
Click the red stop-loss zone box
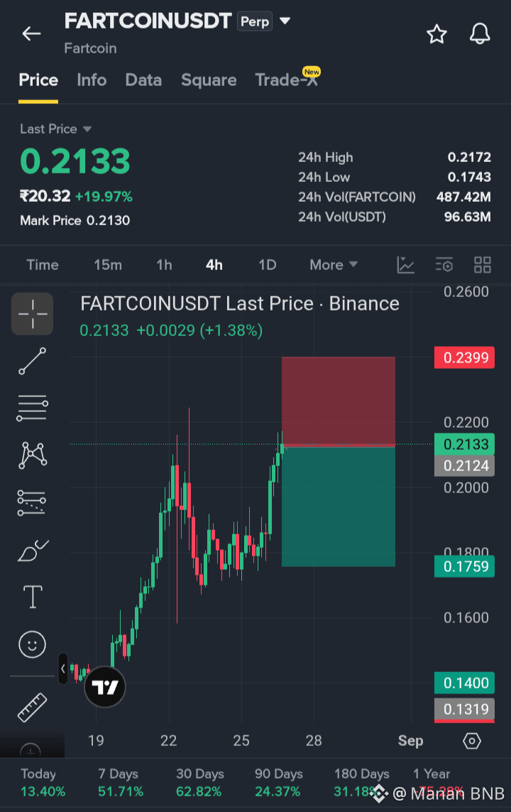pyautogui.click(x=339, y=401)
